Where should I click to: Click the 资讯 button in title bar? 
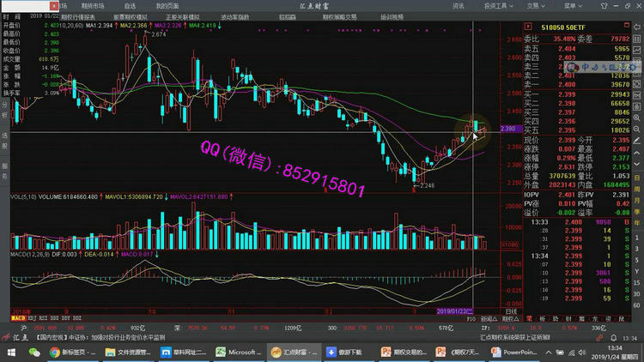coord(459,6)
